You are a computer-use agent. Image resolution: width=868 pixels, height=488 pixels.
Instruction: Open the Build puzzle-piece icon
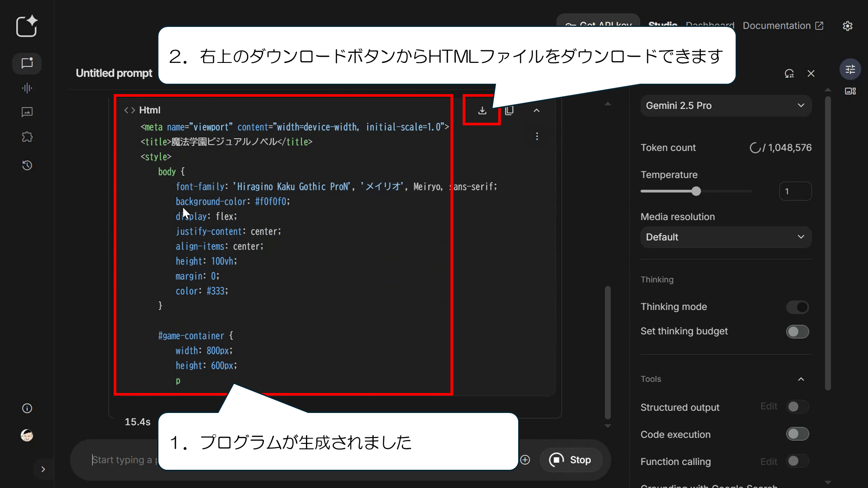27,137
